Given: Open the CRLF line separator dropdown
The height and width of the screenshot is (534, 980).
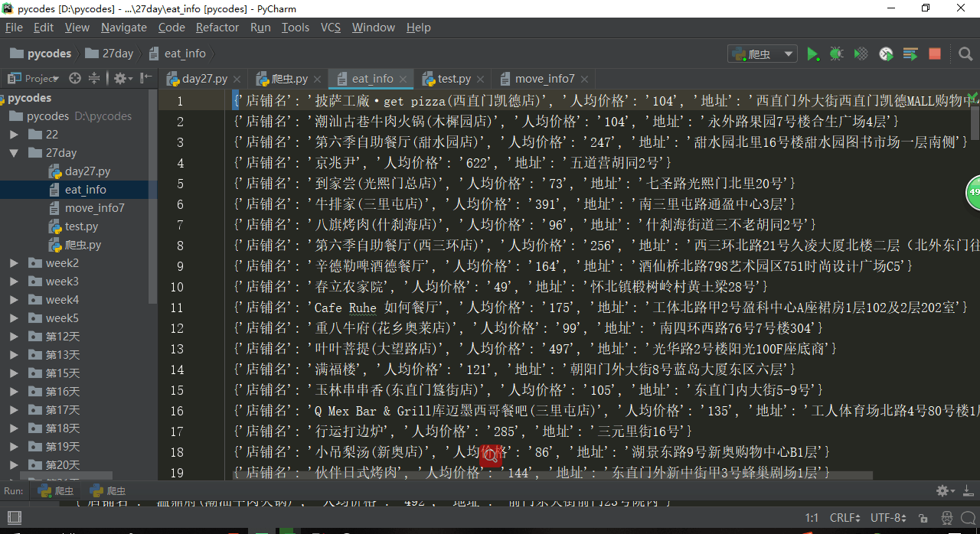Looking at the screenshot, I should [847, 518].
